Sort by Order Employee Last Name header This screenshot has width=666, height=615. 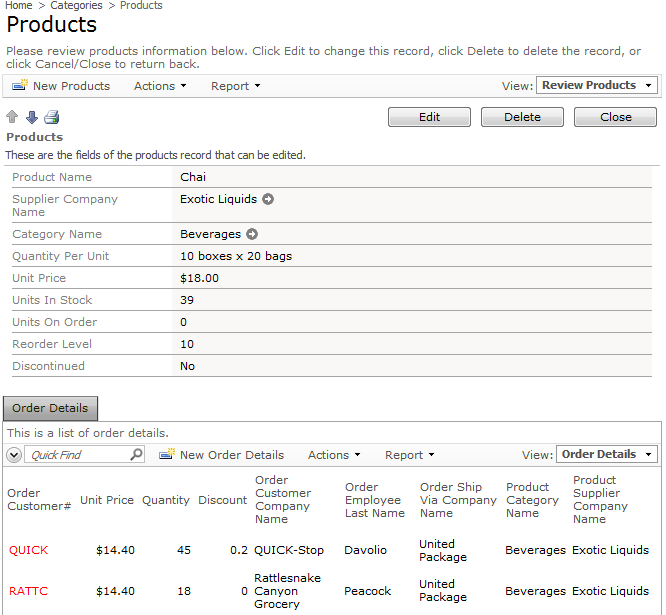(x=375, y=500)
